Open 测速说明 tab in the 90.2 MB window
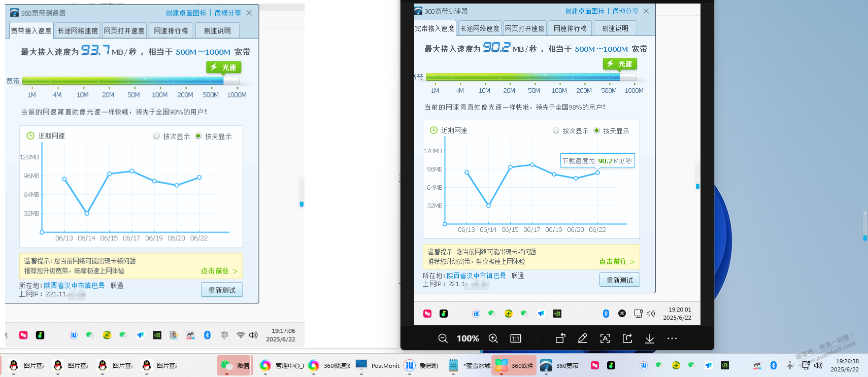 tap(615, 28)
